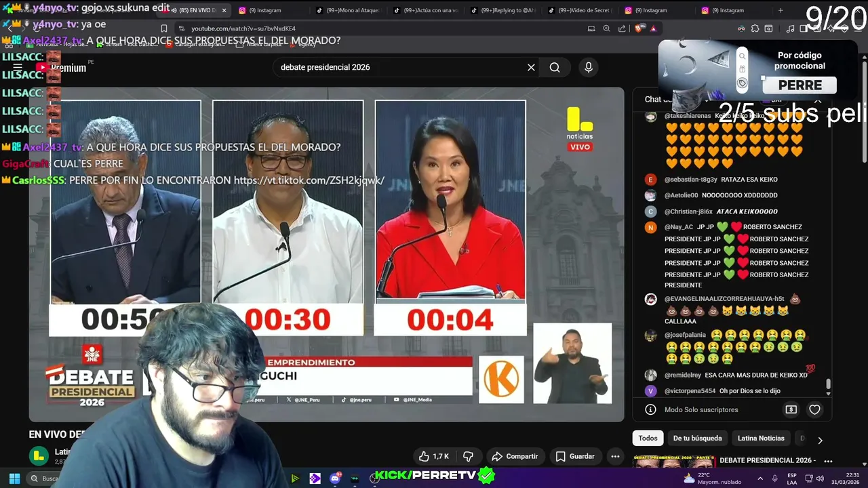This screenshot has width=868, height=488.
Task: Dislike the video with thumbs down
Action: [468, 457]
